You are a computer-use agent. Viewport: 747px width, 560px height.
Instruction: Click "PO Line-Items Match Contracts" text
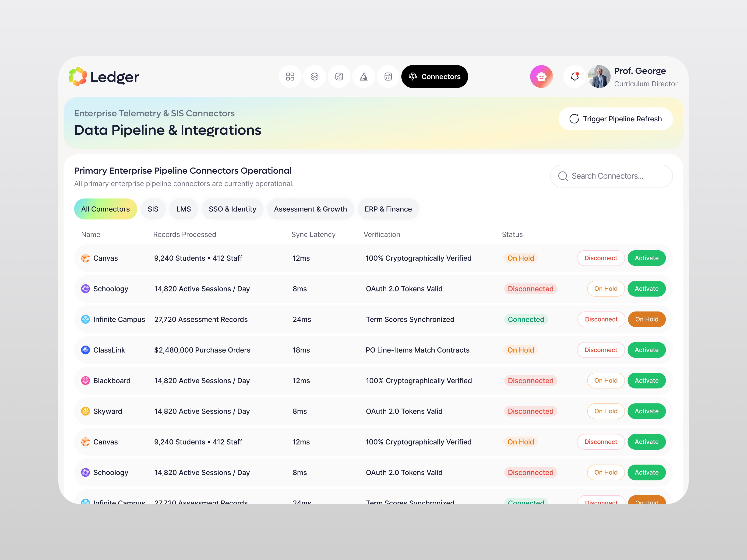[417, 350]
